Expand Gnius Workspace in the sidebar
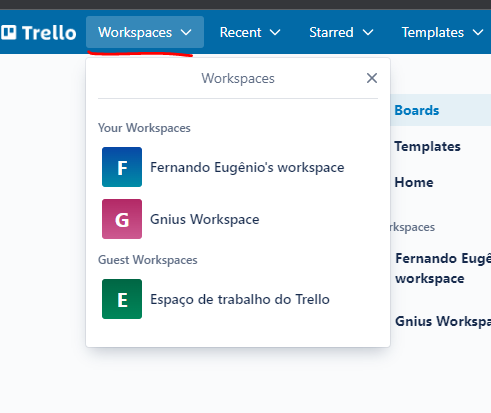 [x=443, y=321]
